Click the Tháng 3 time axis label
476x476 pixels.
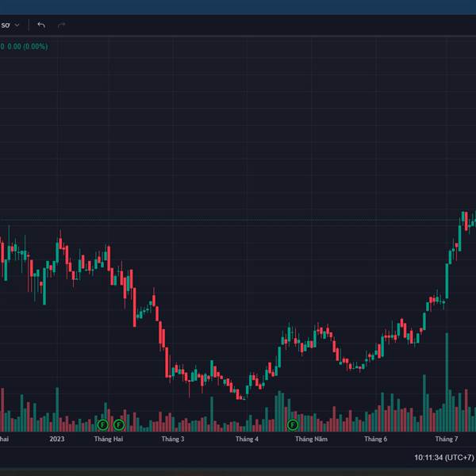tap(172, 439)
